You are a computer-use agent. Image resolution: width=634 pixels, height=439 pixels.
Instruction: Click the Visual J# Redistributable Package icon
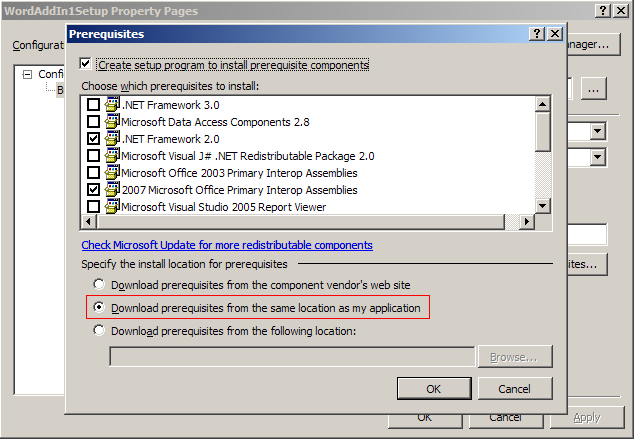click(x=112, y=155)
